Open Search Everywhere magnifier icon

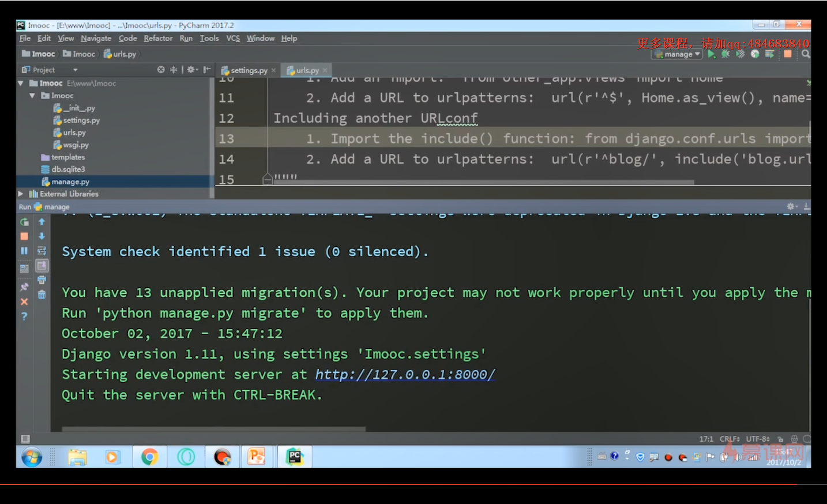click(x=806, y=54)
